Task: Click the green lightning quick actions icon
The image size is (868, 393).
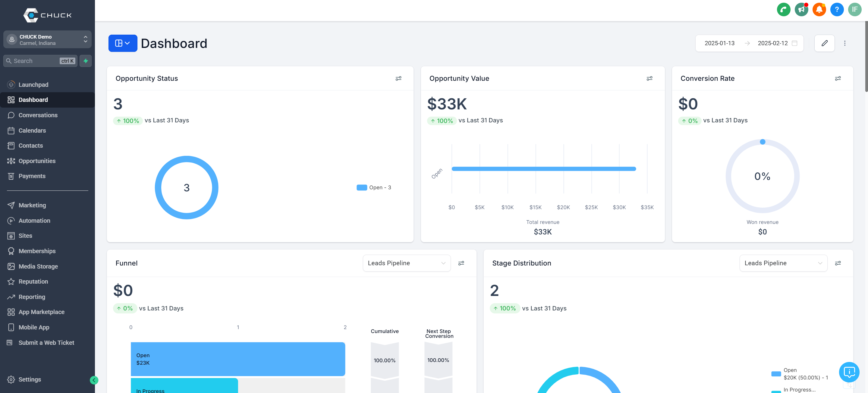Action: [x=86, y=61]
